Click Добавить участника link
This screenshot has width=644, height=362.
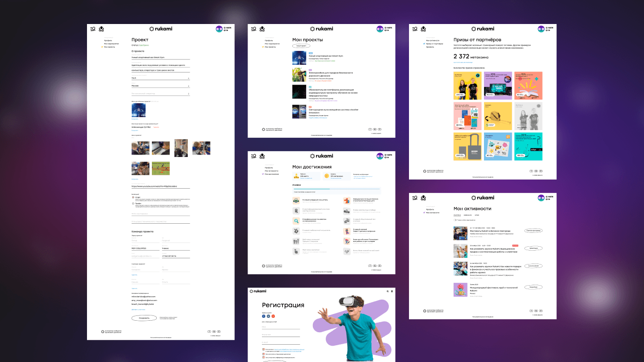137,310
